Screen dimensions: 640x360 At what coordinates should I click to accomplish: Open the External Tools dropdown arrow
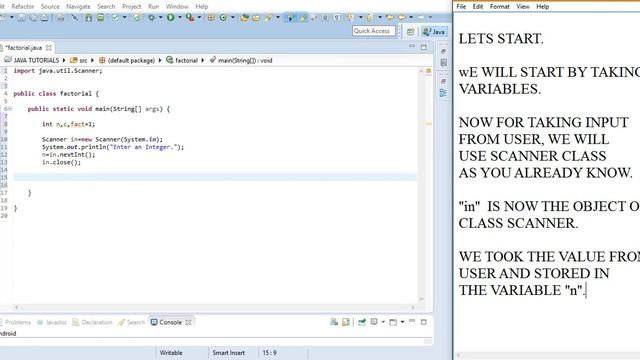coord(199,18)
